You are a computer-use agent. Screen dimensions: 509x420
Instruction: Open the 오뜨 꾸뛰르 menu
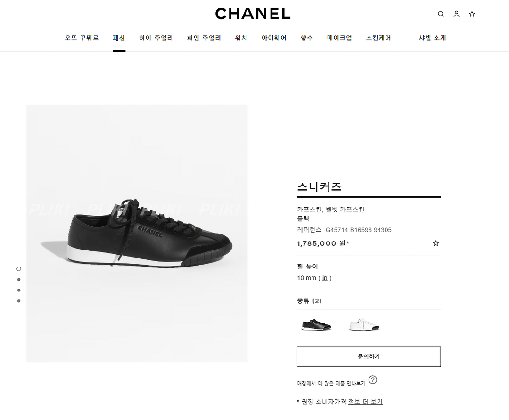tap(82, 38)
